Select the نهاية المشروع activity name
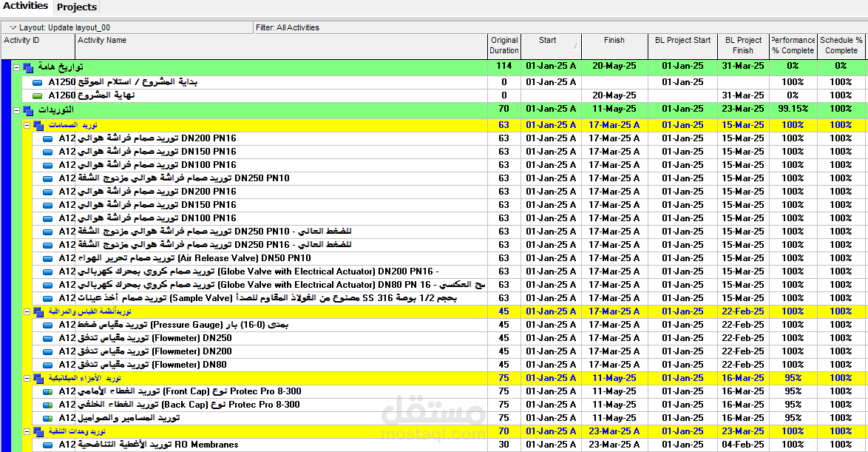The width and height of the screenshot is (868, 452). click(x=106, y=95)
